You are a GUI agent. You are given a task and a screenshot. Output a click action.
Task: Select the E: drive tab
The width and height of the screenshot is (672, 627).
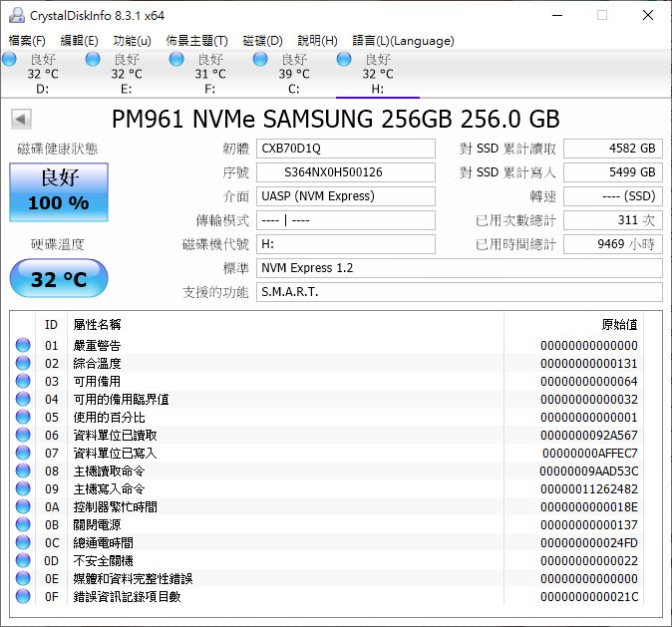(127, 74)
